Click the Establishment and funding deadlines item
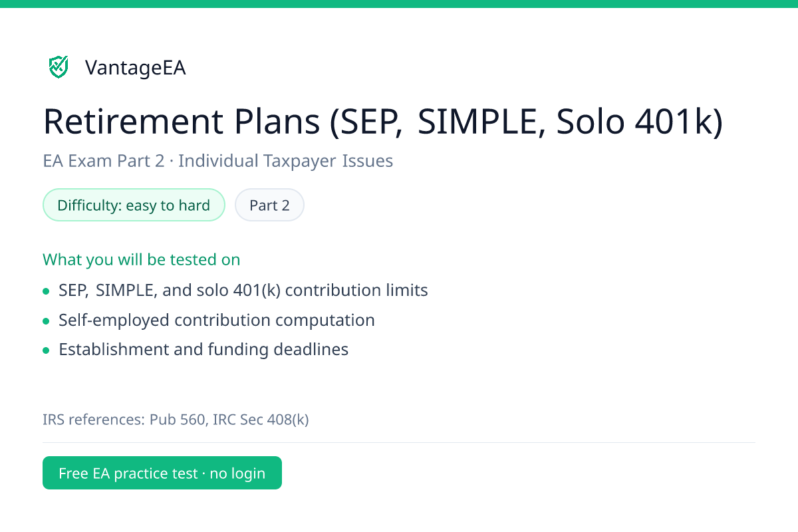 click(x=203, y=349)
